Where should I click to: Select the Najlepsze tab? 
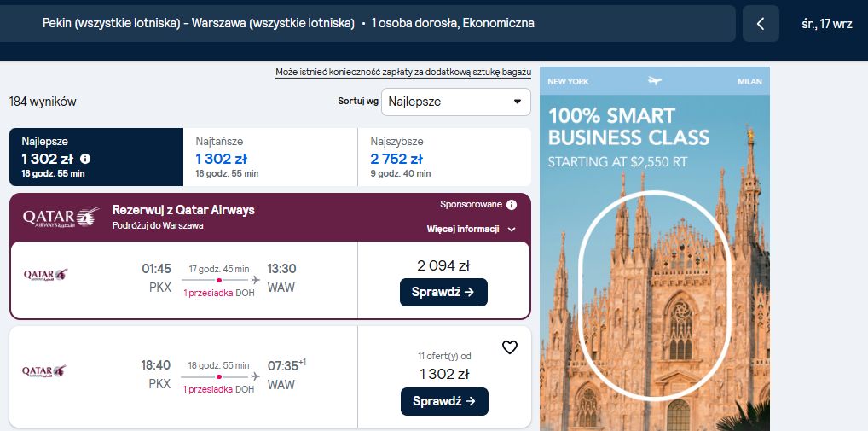(x=96, y=157)
